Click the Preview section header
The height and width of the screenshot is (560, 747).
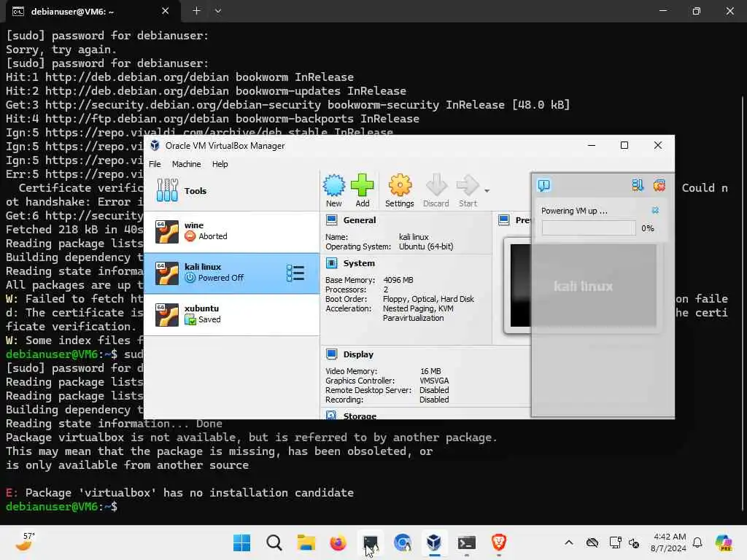pyautogui.click(x=522, y=220)
